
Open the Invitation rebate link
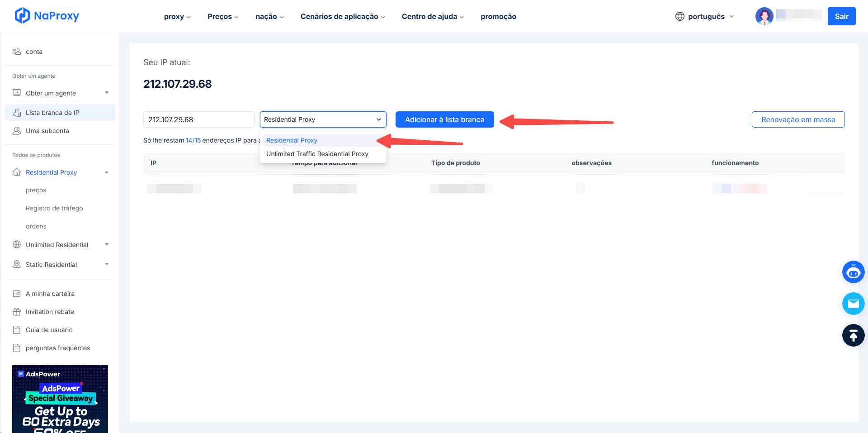pyautogui.click(x=50, y=312)
